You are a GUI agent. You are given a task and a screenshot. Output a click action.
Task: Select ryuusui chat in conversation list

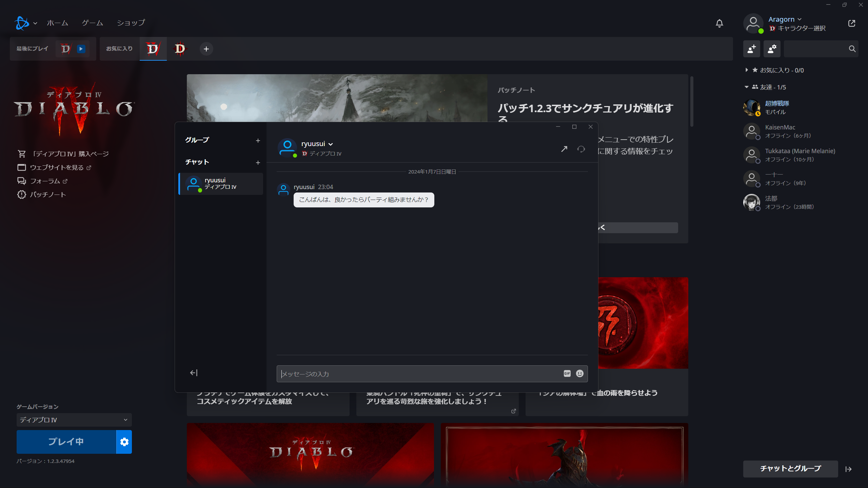tap(221, 184)
